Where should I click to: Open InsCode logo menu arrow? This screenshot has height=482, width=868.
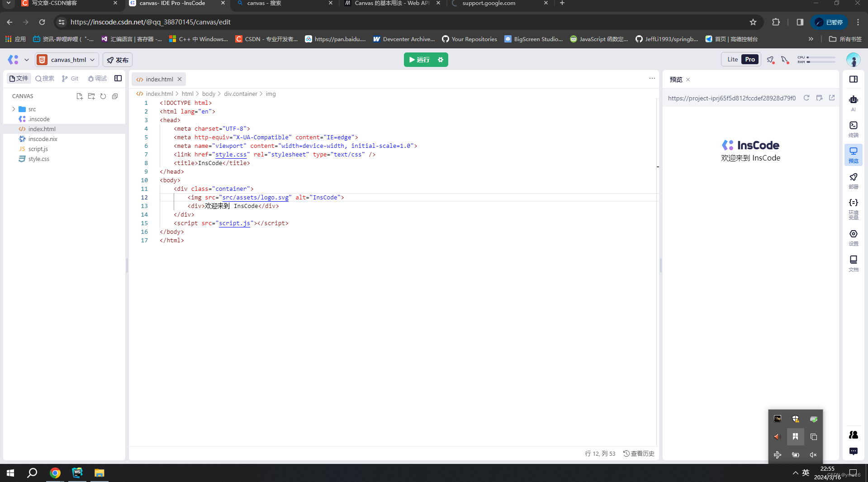tap(27, 60)
